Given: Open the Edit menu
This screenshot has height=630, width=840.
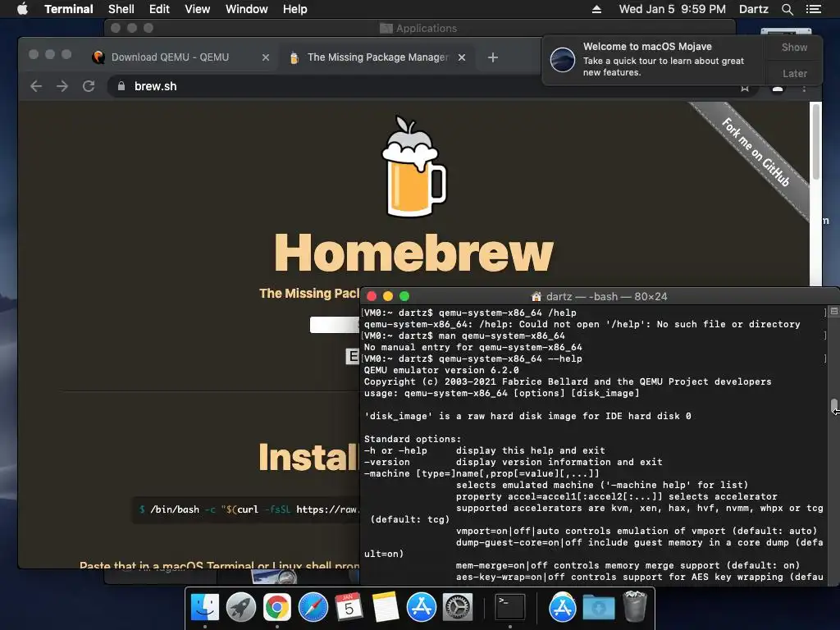Looking at the screenshot, I should [159, 9].
